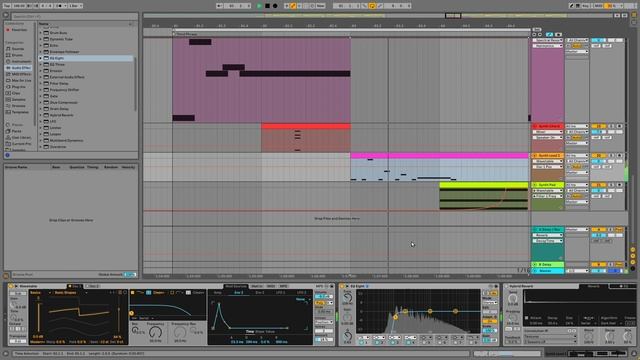Select the magenta Synth Lead 2 clip header
The width and height of the screenshot is (640, 360).
tap(440, 156)
